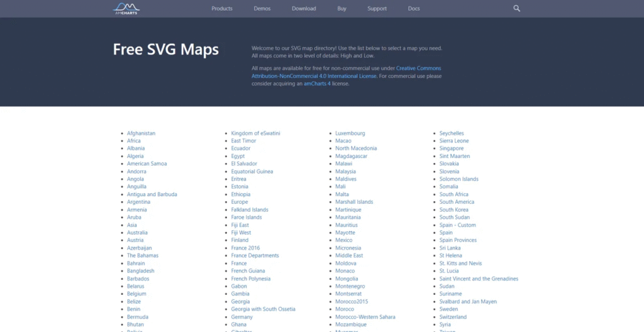Open the Docs menu item
Screen dimensions: 644x332
pyautogui.click(x=414, y=9)
